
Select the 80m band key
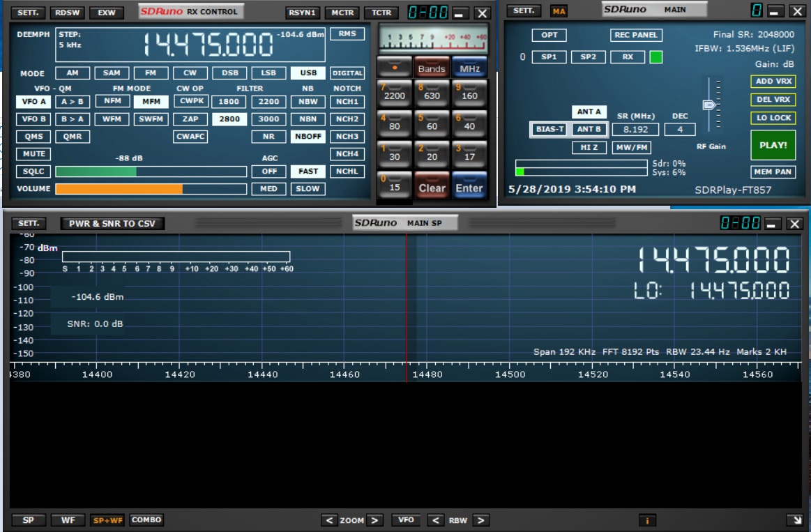point(395,123)
